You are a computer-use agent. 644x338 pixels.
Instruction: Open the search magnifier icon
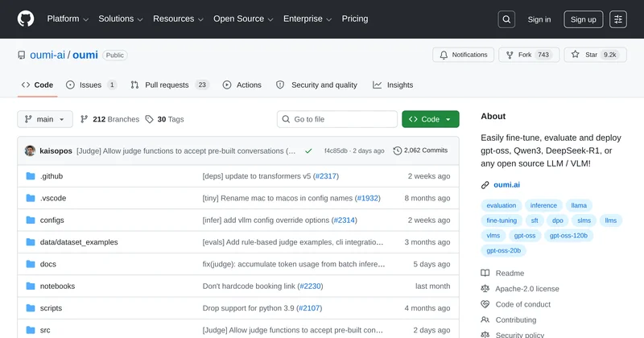click(506, 19)
